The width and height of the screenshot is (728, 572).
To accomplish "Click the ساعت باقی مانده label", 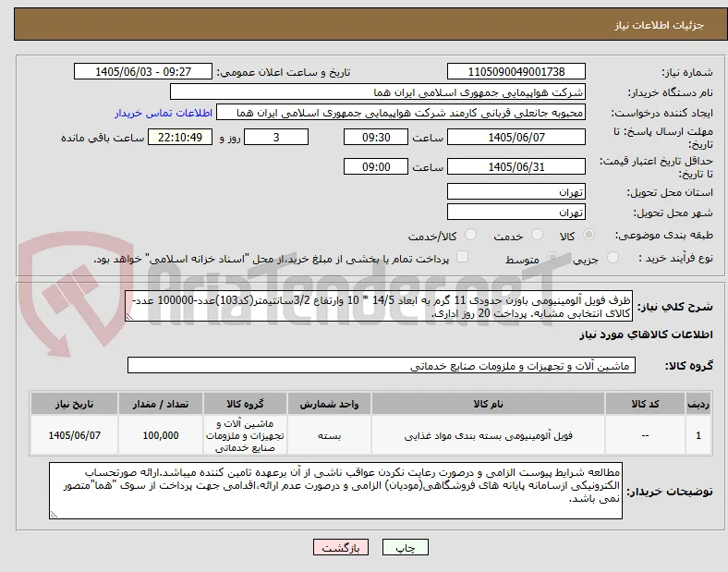I will tap(103, 138).
